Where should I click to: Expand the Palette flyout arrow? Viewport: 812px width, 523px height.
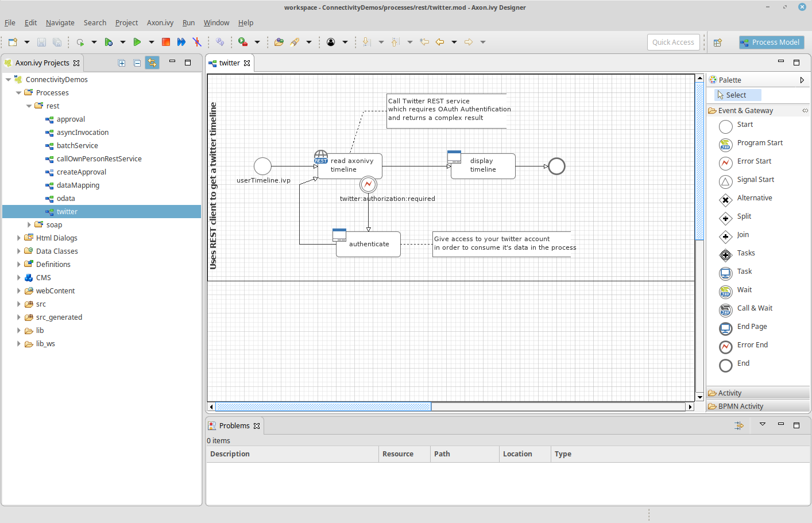(x=802, y=80)
